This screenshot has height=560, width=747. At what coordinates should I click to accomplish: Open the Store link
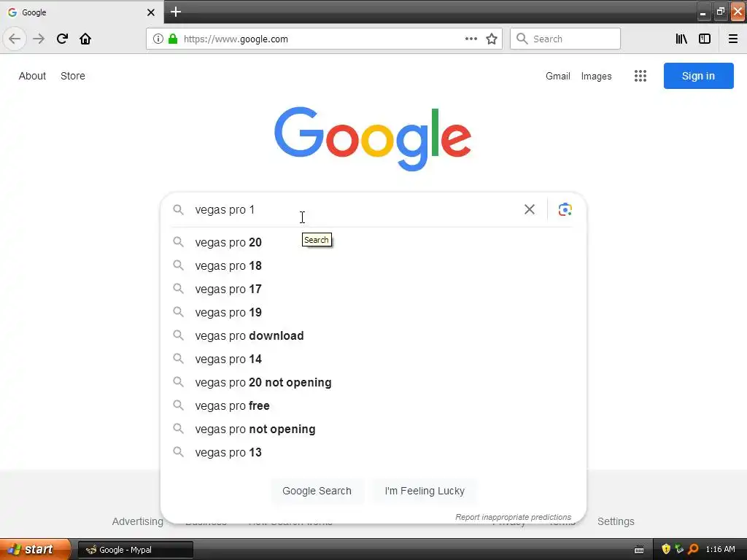click(73, 76)
